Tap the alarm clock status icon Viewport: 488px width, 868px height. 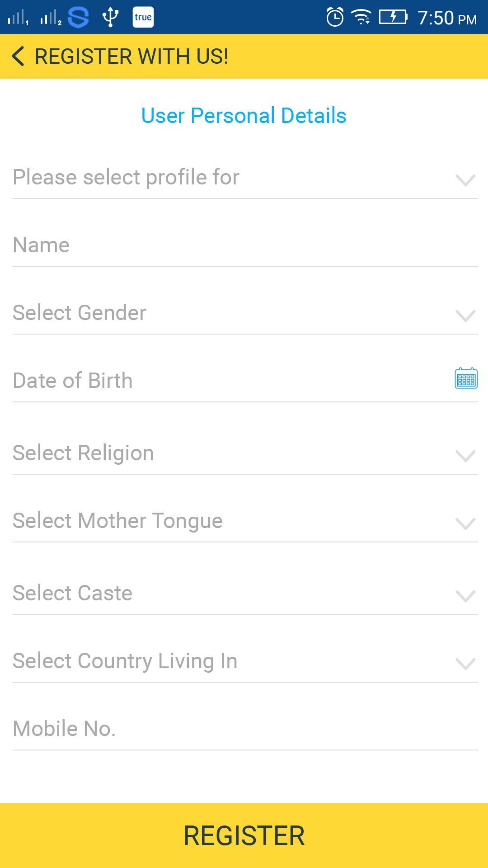pos(335,18)
